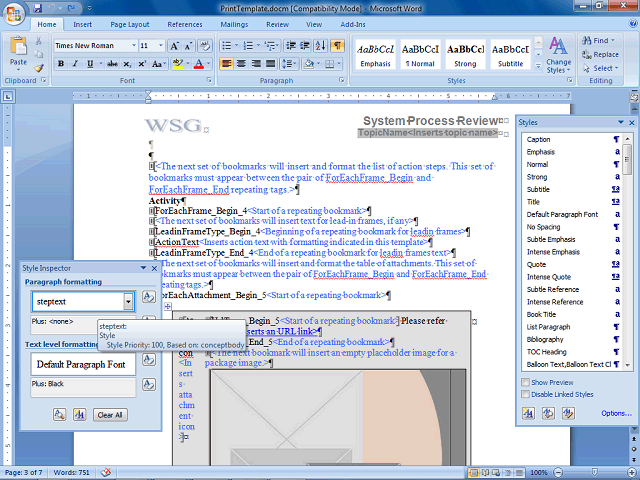Click the Replace button
The image size is (640, 480).
pos(600,54)
